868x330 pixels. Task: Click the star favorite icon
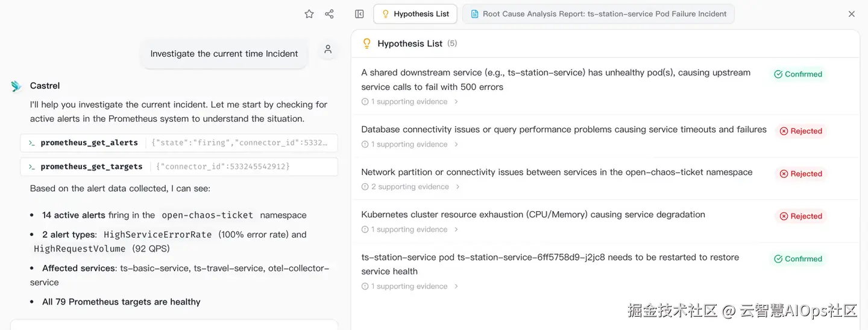click(309, 14)
